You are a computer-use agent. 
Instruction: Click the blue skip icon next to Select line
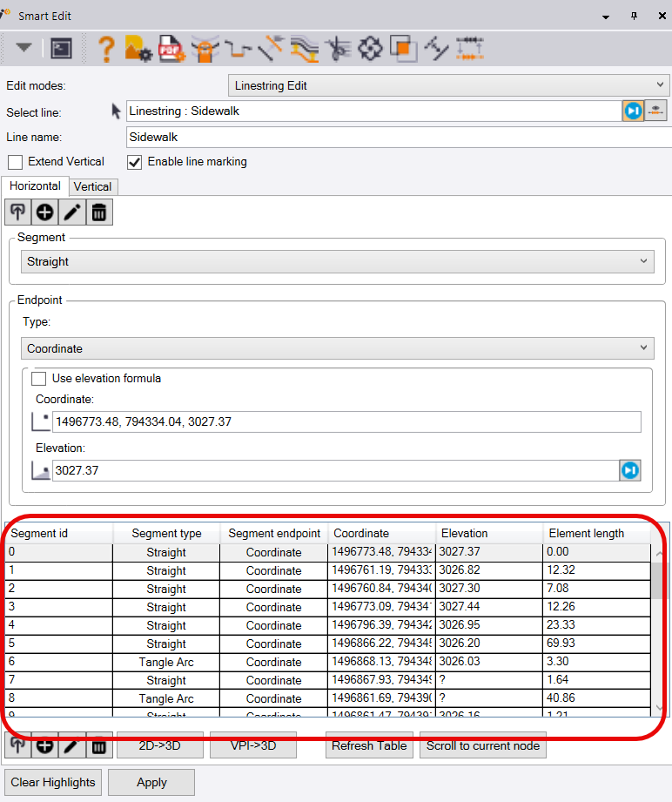633,111
